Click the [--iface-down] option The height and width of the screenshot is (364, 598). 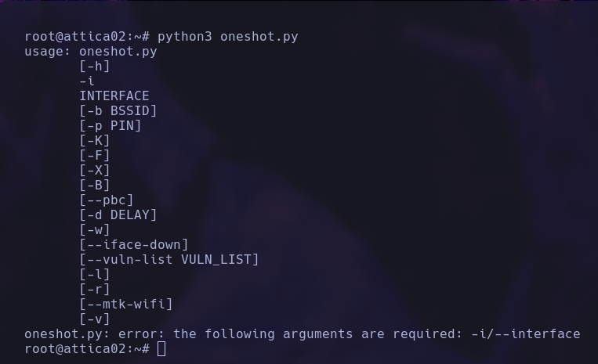134,245
